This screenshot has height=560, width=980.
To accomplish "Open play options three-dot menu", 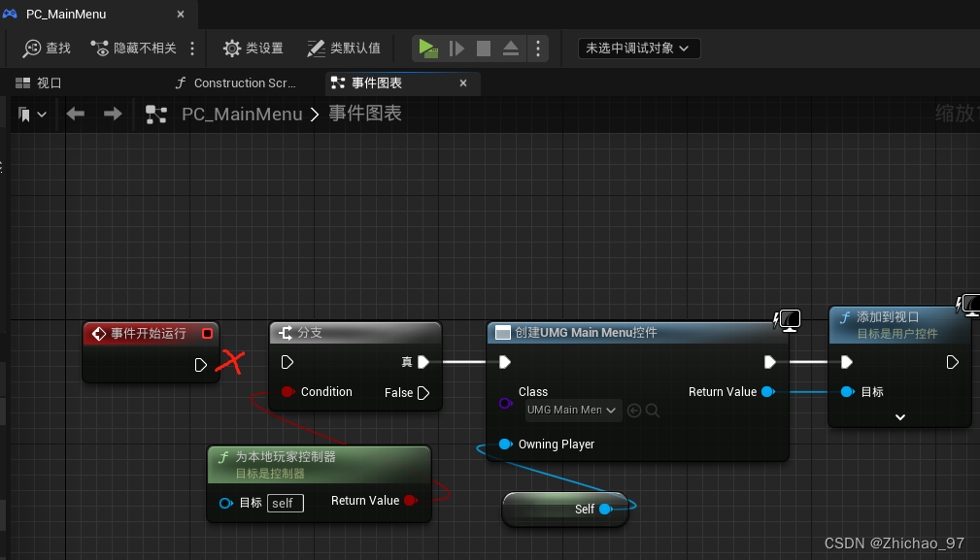I will pyautogui.click(x=537, y=49).
